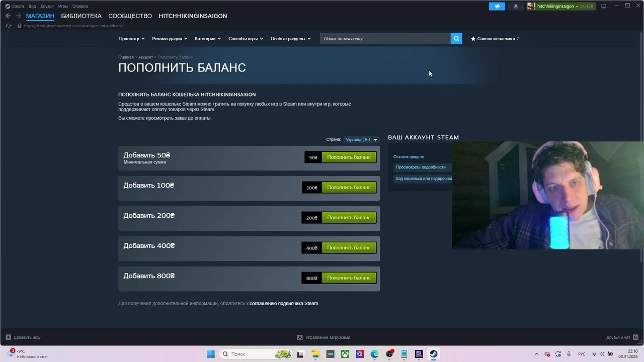The width and height of the screenshot is (644, 362).
Task: Launch Xbox app from the taskbar
Action: tap(345, 354)
